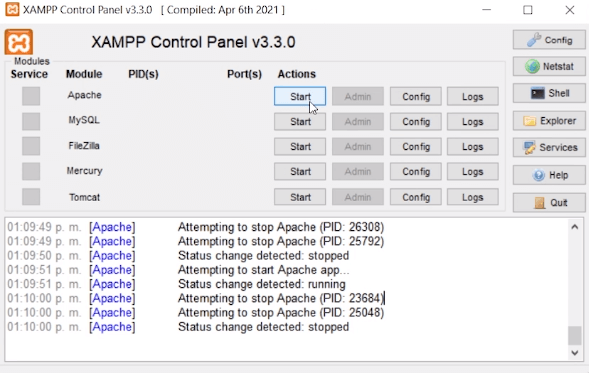Start the Mercury module
This screenshot has height=373, width=589.
click(x=300, y=172)
